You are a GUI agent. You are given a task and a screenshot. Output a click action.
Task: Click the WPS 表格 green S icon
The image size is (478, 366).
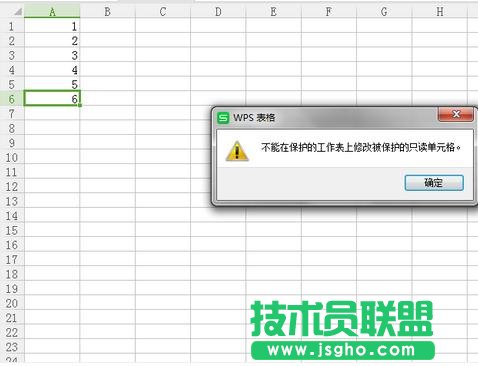click(223, 117)
